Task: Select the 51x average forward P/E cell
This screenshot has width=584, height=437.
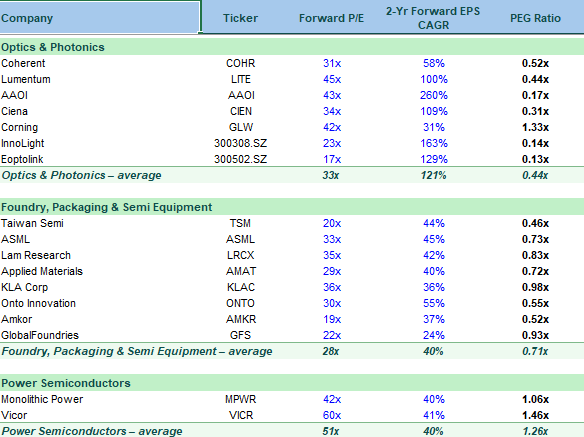Action: (331, 431)
